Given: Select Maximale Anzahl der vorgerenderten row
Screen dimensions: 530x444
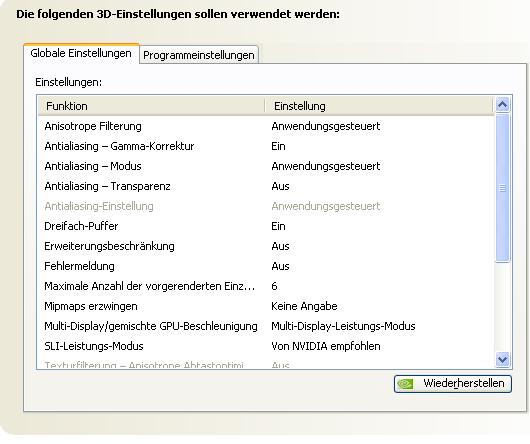Looking at the screenshot, I should click(x=266, y=286).
